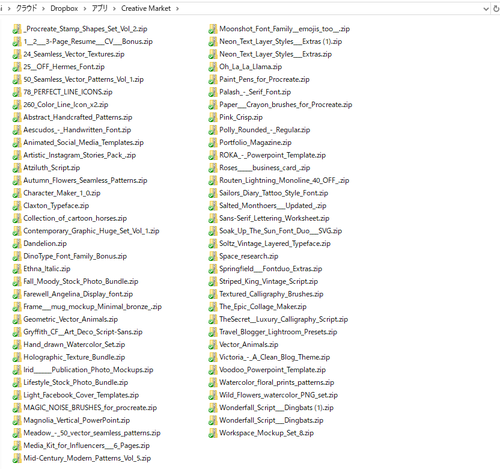Expand the chevron after Creative Market
Image resolution: width=500 pixels, height=469 pixels.
pos(177,9)
